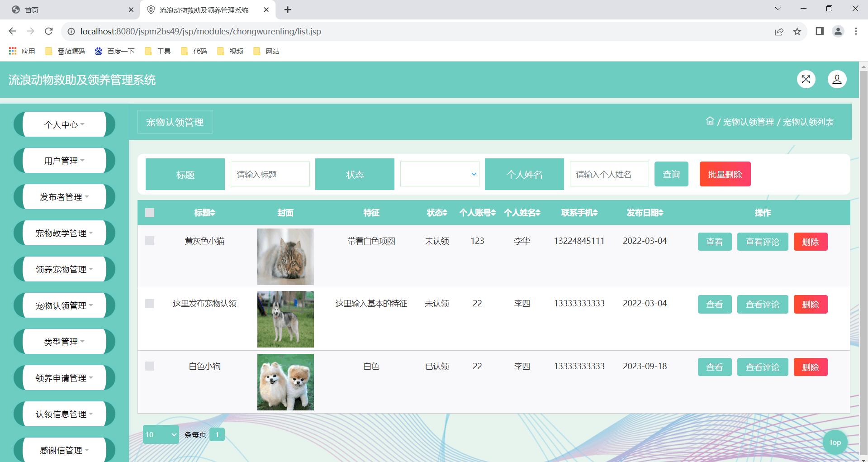Open the 代码 bookmark folder
The width and height of the screenshot is (868, 462).
194,51
